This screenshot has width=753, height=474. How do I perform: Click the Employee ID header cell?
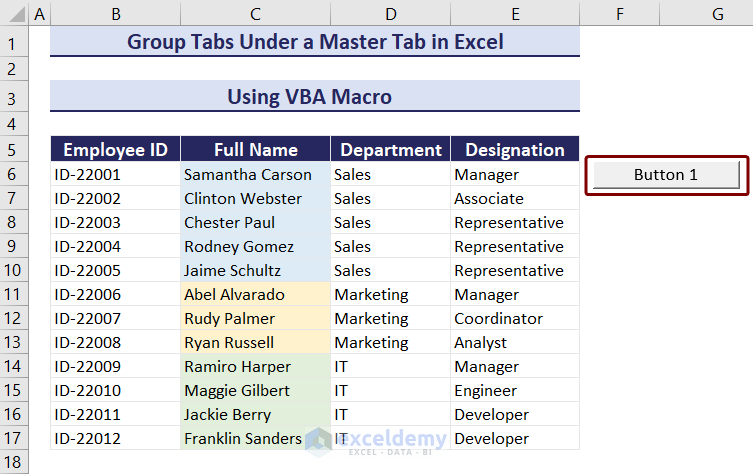[116, 150]
